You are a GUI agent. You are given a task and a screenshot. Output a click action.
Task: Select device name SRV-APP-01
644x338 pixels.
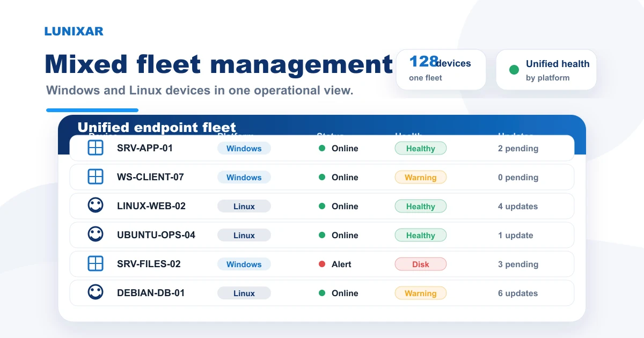(x=145, y=148)
